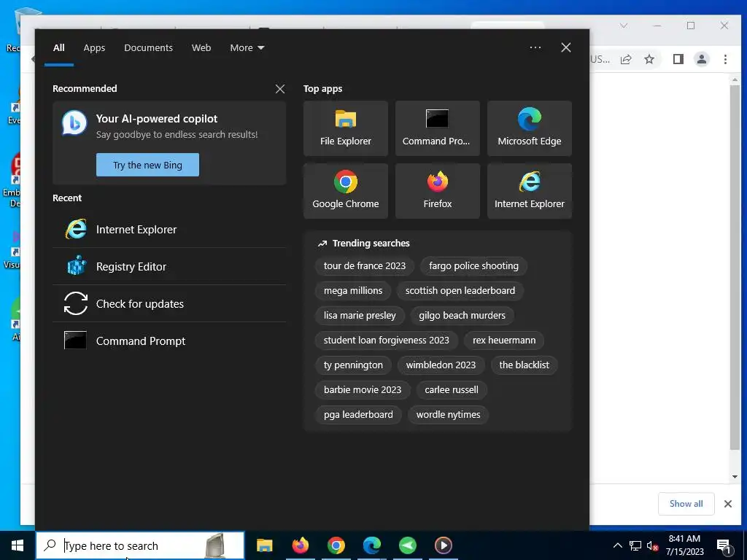Launch Command Prompt tile in Top apps
Screen dimensions: 747x560
click(438, 128)
